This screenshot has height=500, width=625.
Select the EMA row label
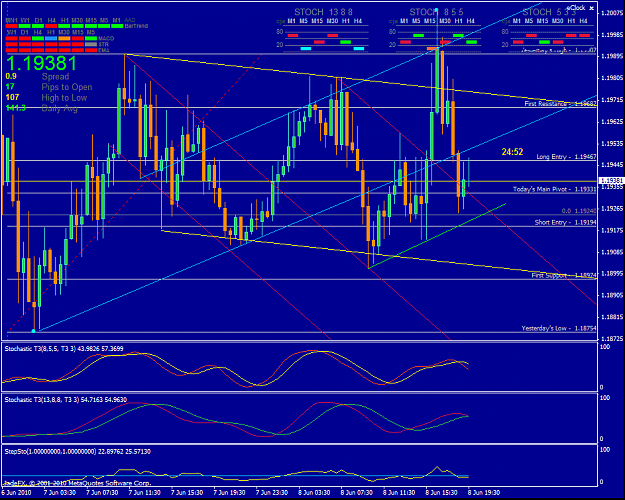tap(104, 50)
